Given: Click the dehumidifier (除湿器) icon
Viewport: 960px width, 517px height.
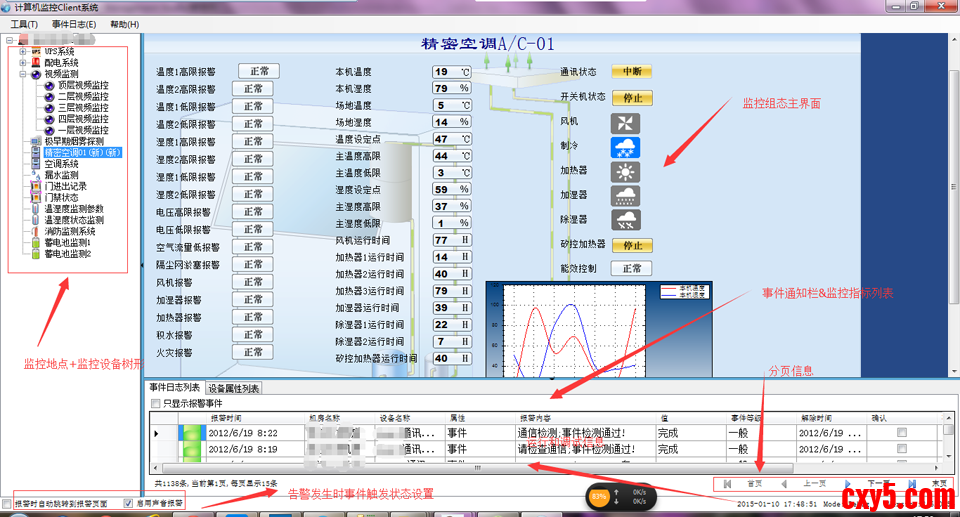Looking at the screenshot, I should point(625,220).
